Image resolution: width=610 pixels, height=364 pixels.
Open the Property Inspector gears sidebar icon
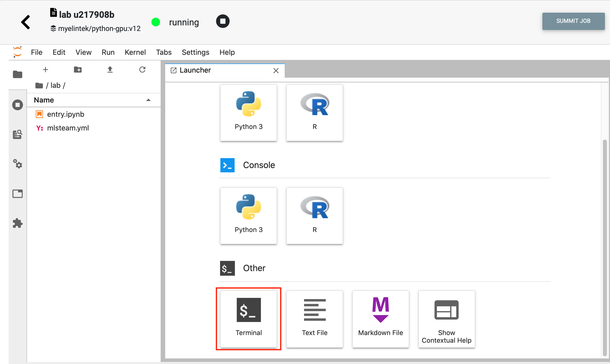click(18, 164)
